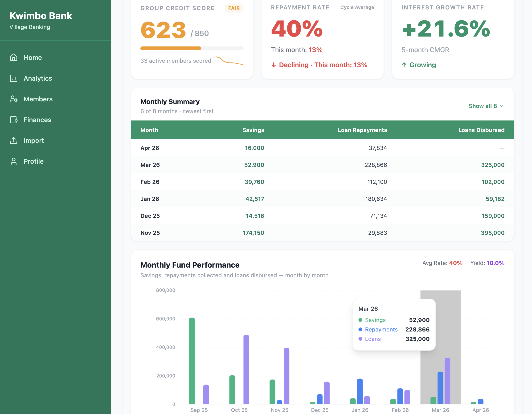Click the Month column header
Screen dimensions: 532x414
point(149,130)
